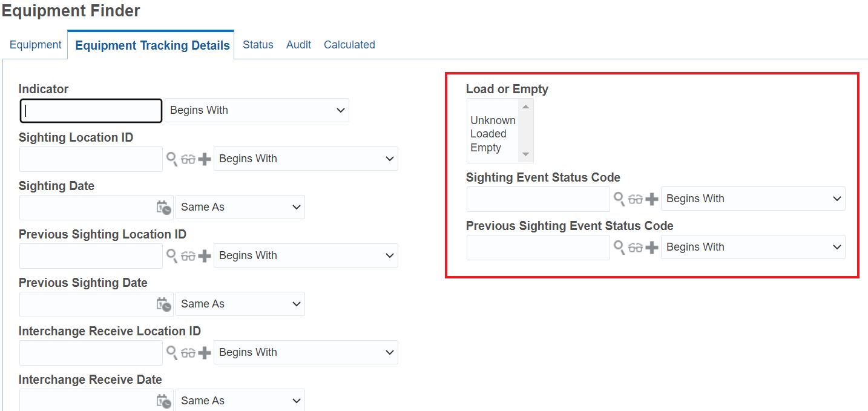Go to the Calculated tab

[349, 45]
